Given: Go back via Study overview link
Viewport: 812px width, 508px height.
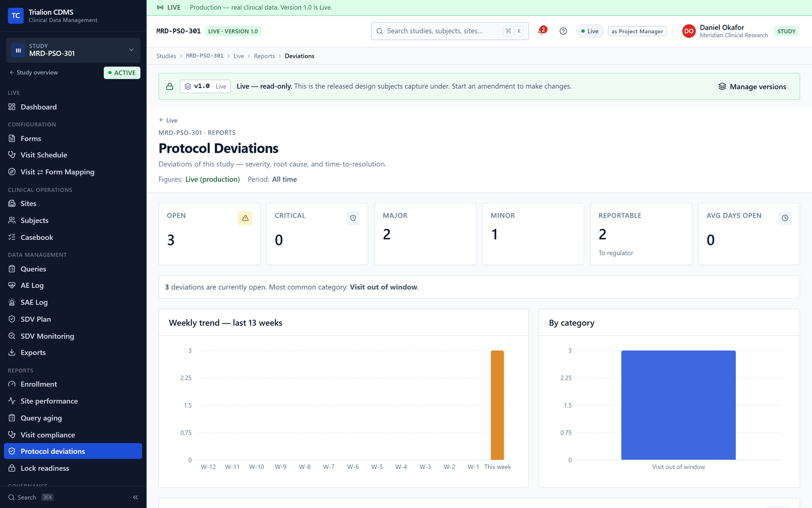Looking at the screenshot, I should click(x=34, y=72).
